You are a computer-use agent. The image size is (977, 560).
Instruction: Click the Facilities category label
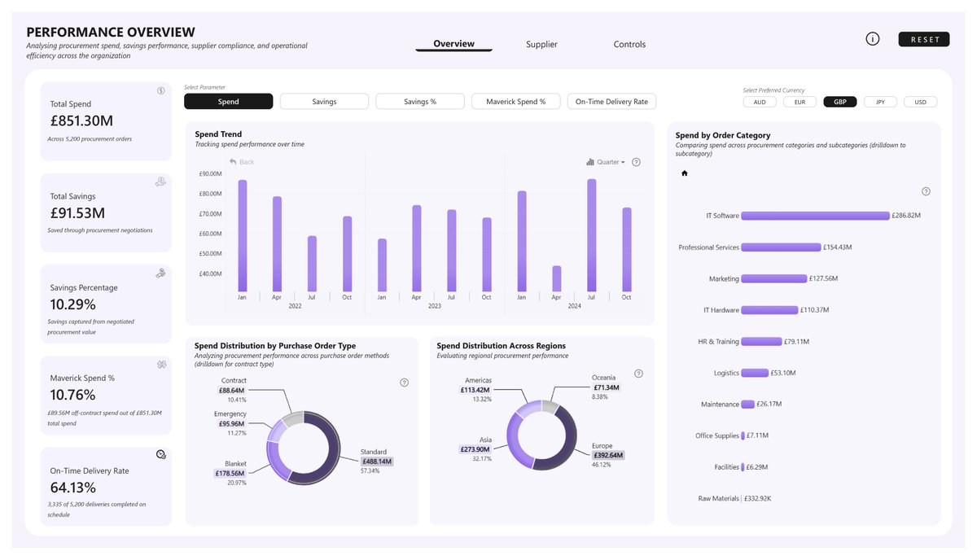[x=726, y=467]
